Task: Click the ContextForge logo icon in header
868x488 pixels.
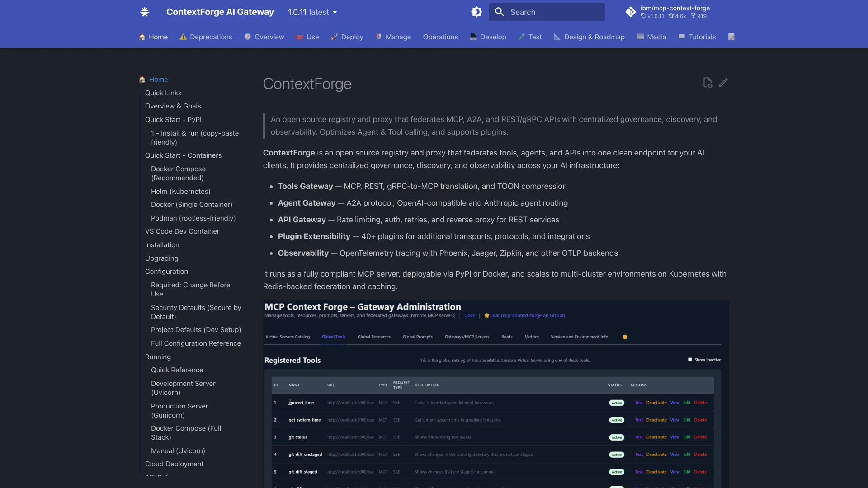Action: point(145,12)
